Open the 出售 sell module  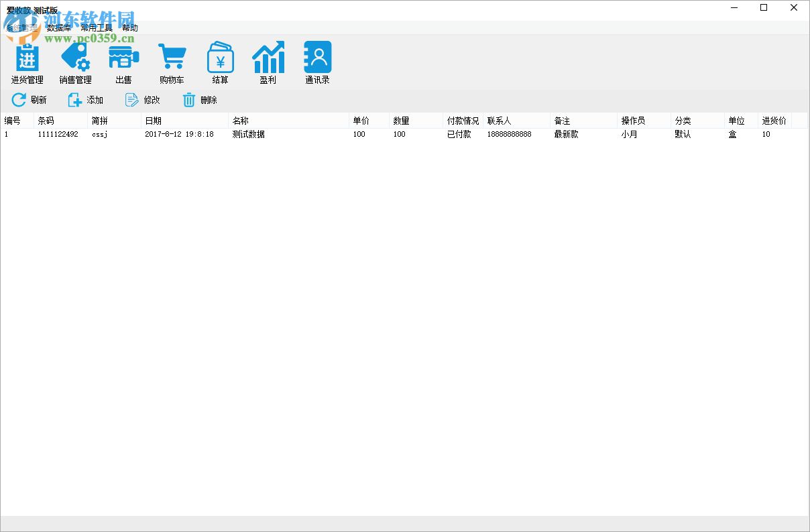[x=123, y=62]
